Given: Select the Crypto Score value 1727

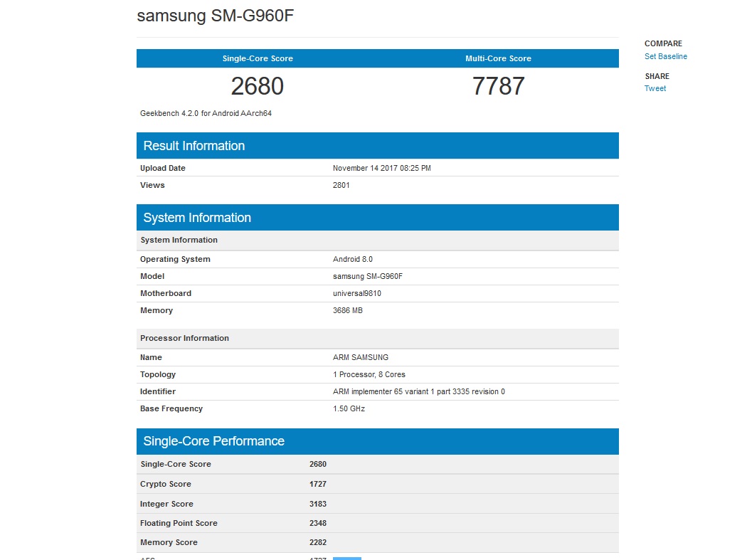Looking at the screenshot, I should [318, 485].
